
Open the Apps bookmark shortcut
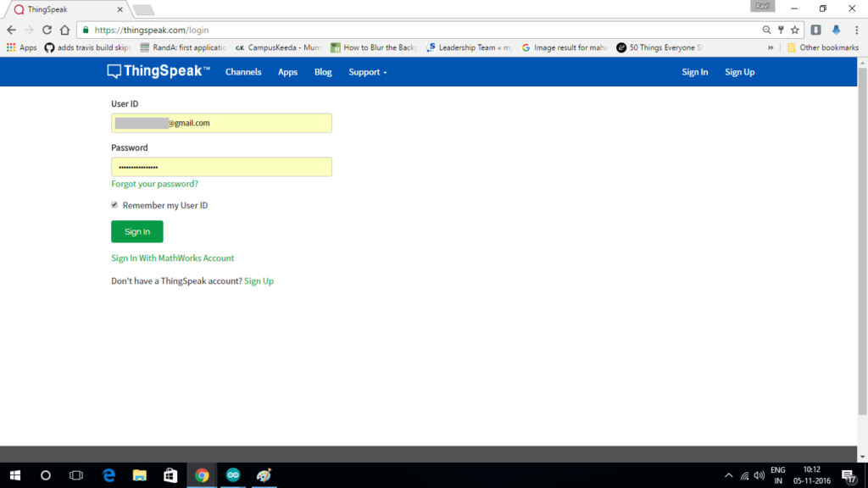coord(21,47)
